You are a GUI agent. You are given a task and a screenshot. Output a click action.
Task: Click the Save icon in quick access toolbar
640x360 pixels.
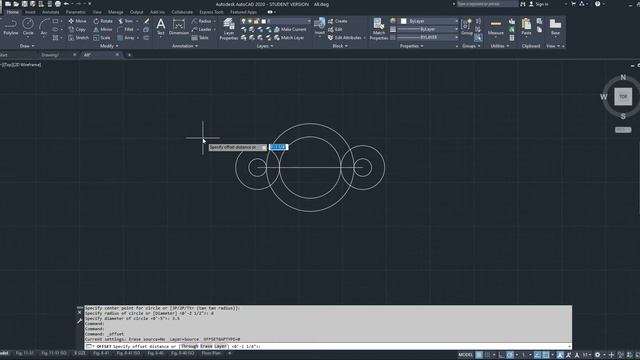[x=24, y=4]
